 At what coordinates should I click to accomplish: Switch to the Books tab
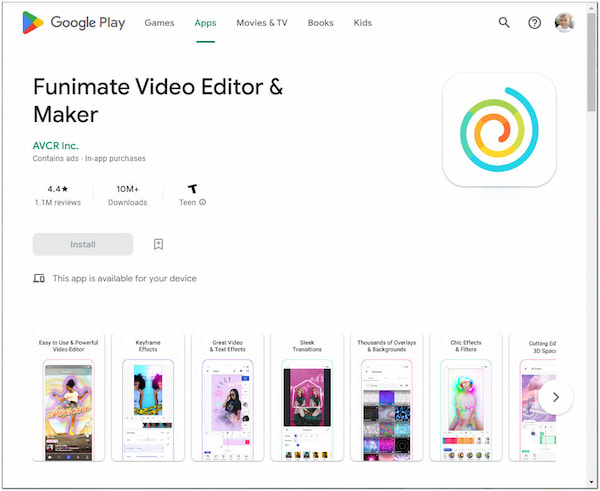(320, 23)
